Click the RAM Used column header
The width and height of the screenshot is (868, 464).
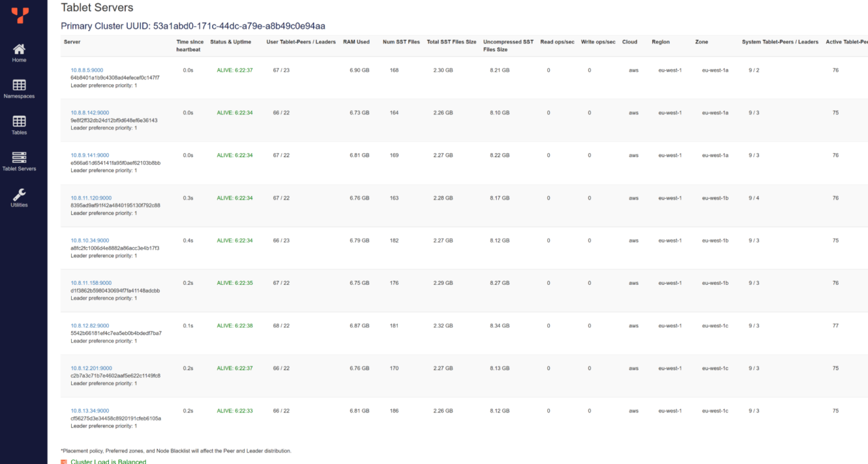356,42
